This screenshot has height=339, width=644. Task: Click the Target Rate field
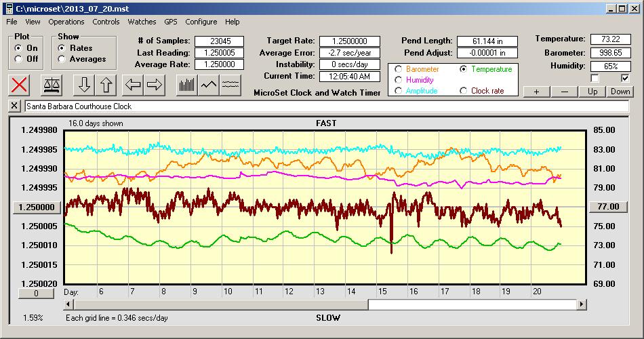click(350, 41)
